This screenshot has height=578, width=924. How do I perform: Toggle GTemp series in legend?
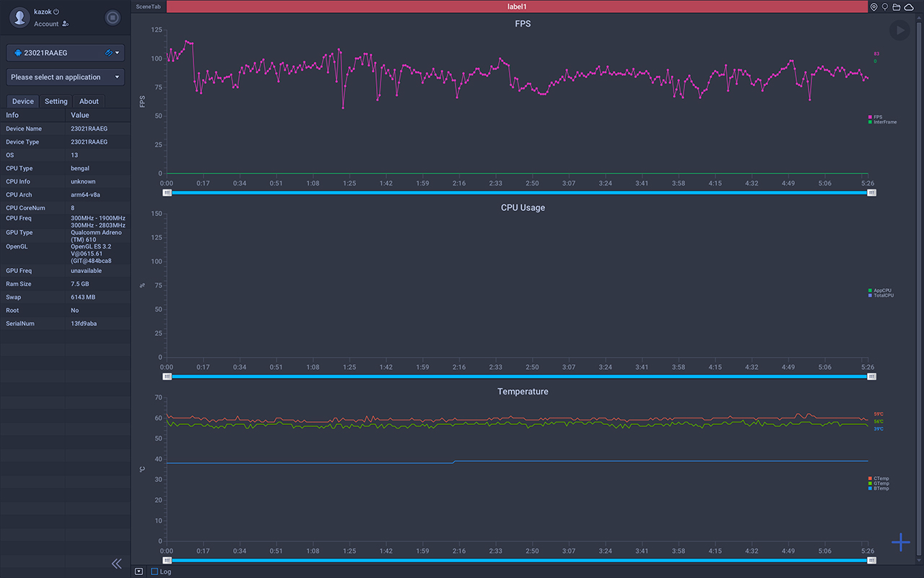tap(879, 483)
